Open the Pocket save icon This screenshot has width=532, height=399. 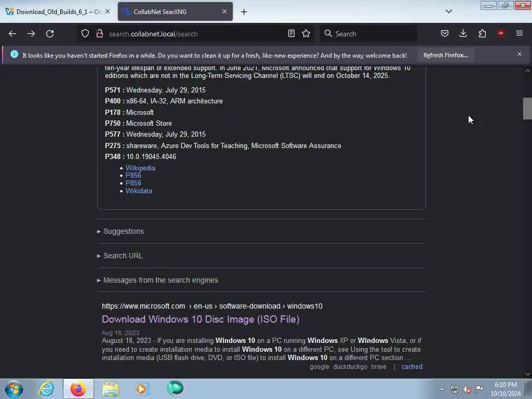tap(445, 33)
